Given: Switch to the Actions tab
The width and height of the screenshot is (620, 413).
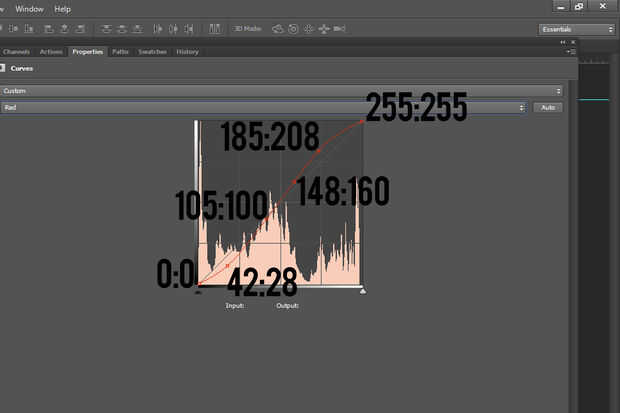Looking at the screenshot, I should point(51,52).
